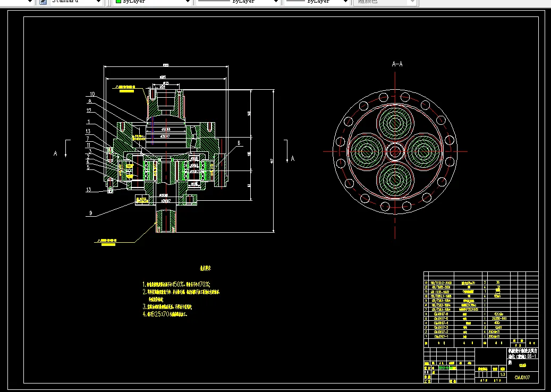
Task: Select part balloon number 8
Action: [90, 101]
